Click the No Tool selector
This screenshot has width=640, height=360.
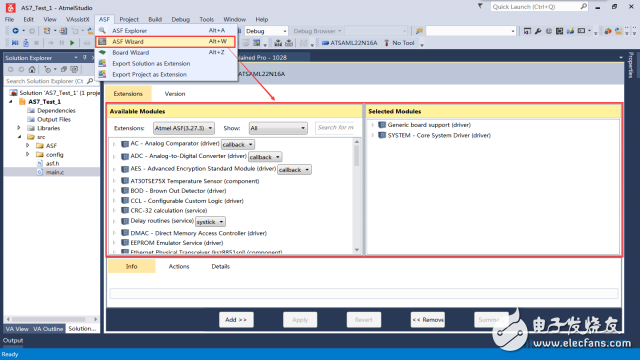pos(399,43)
